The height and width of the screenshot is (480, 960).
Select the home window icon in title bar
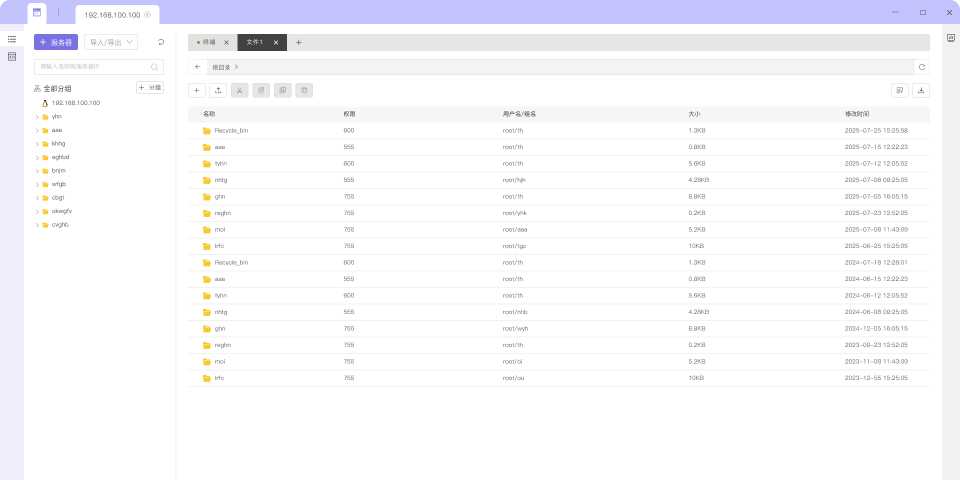coord(37,12)
